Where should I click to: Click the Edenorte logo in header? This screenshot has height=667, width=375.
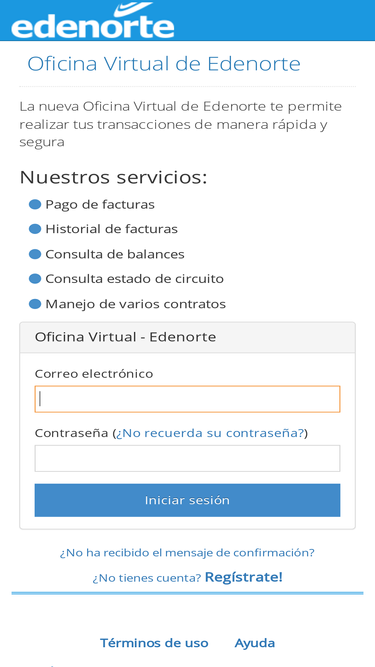[x=93, y=21]
